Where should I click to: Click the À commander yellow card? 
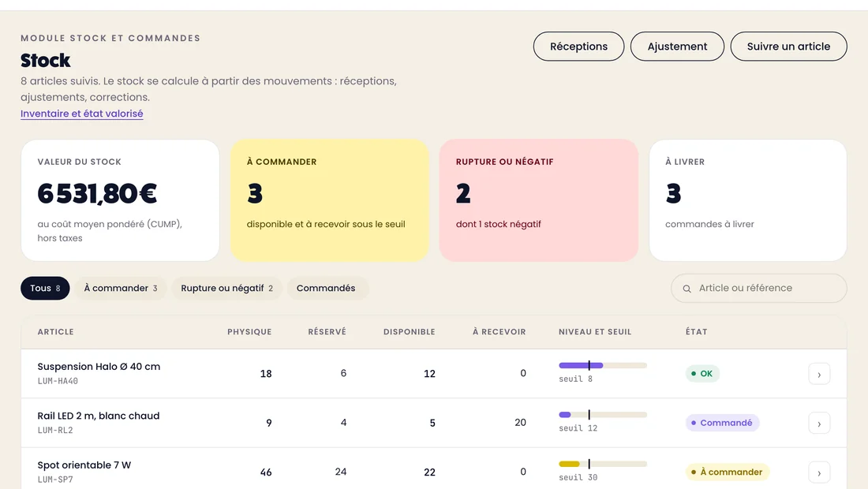tap(329, 200)
